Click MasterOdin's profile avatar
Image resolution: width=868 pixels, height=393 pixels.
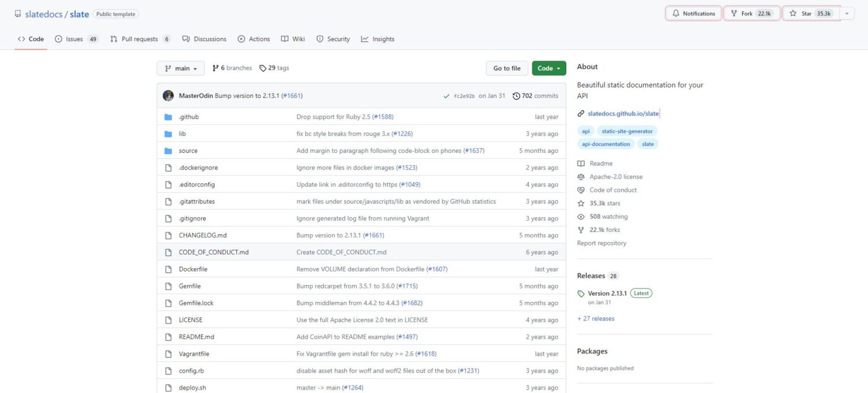tap(168, 96)
